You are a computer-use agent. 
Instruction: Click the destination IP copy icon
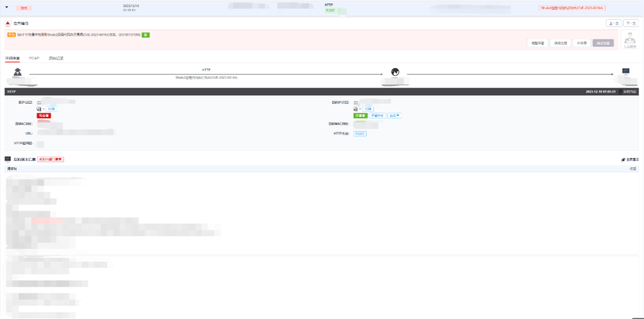(x=356, y=109)
